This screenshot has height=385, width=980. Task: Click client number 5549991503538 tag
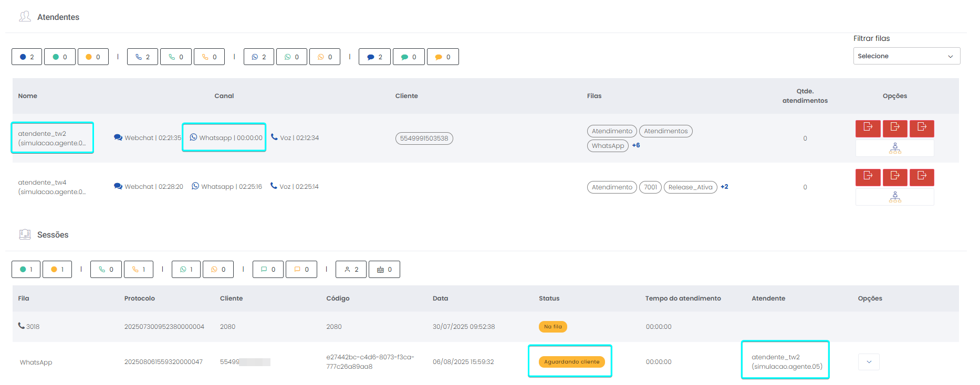(424, 138)
